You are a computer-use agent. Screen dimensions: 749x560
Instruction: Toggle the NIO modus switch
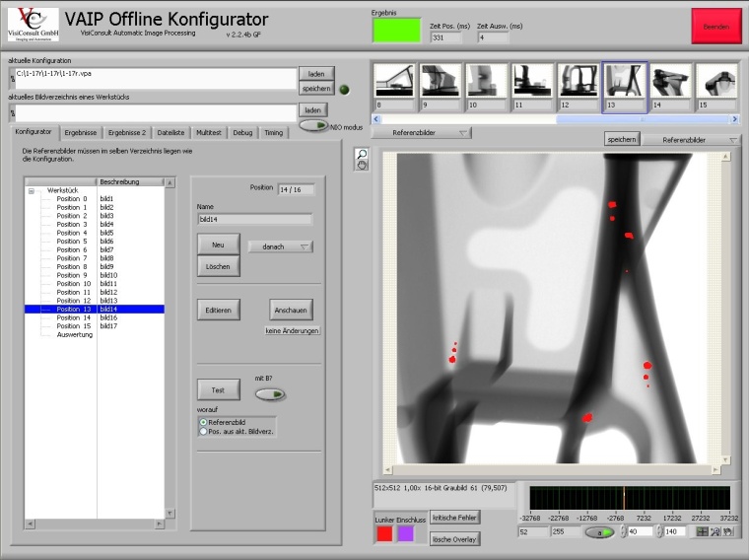coord(313,126)
